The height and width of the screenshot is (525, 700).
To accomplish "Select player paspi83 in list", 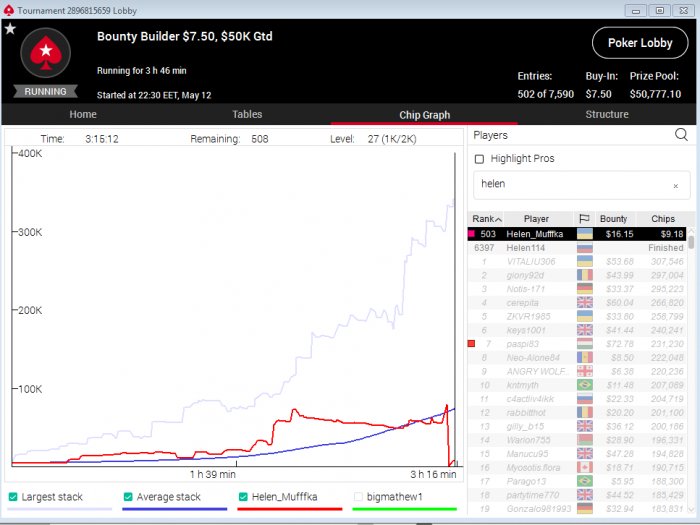I will 577,344.
